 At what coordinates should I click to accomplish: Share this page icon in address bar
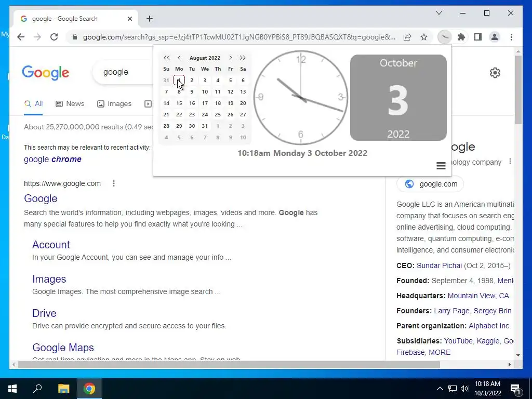407,37
